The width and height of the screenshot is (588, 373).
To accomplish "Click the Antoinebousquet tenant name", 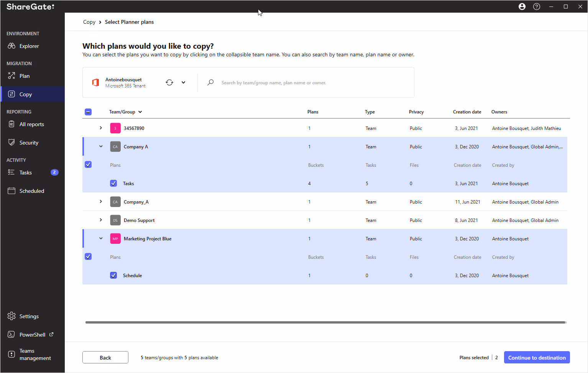I will [x=123, y=80].
